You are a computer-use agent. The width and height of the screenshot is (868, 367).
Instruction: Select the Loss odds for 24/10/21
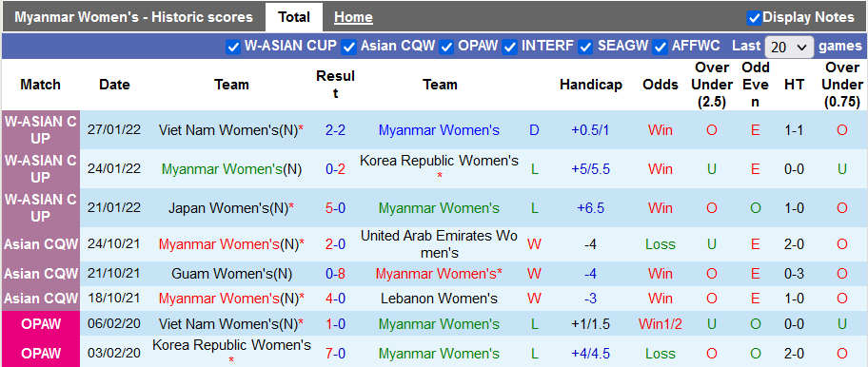[661, 244]
